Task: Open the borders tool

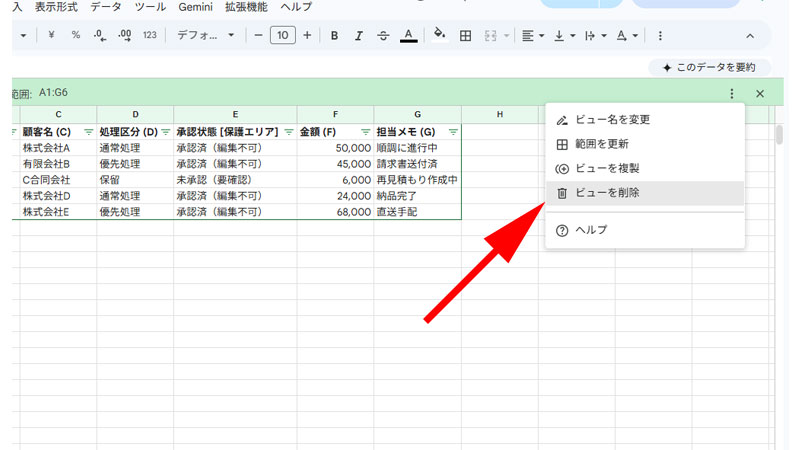Action: point(465,36)
